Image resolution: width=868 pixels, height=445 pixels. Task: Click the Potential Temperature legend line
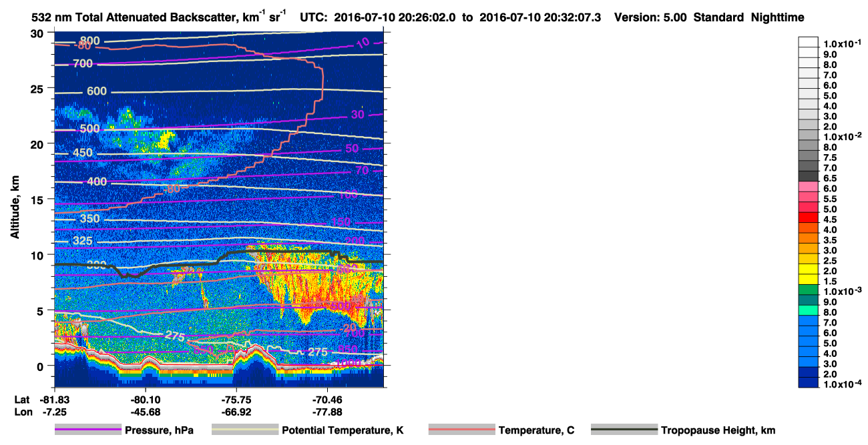pos(244,430)
